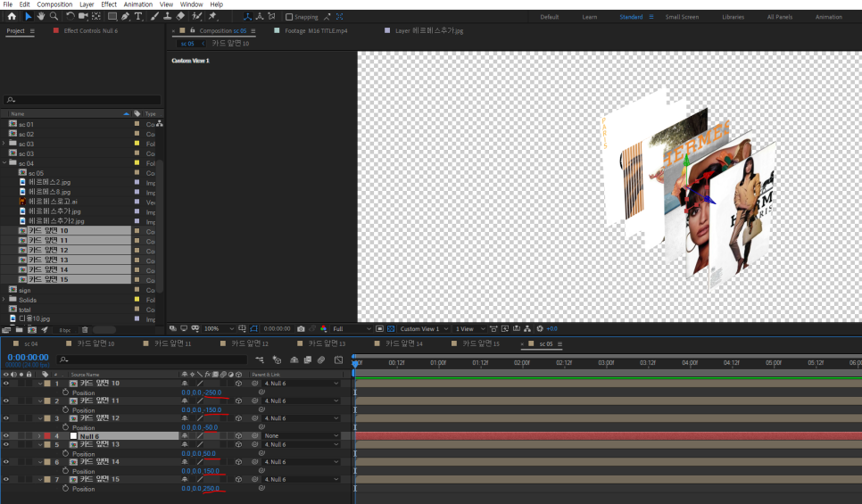Enable the Snapping checkbox
862x504 pixels.
pyautogui.click(x=289, y=17)
